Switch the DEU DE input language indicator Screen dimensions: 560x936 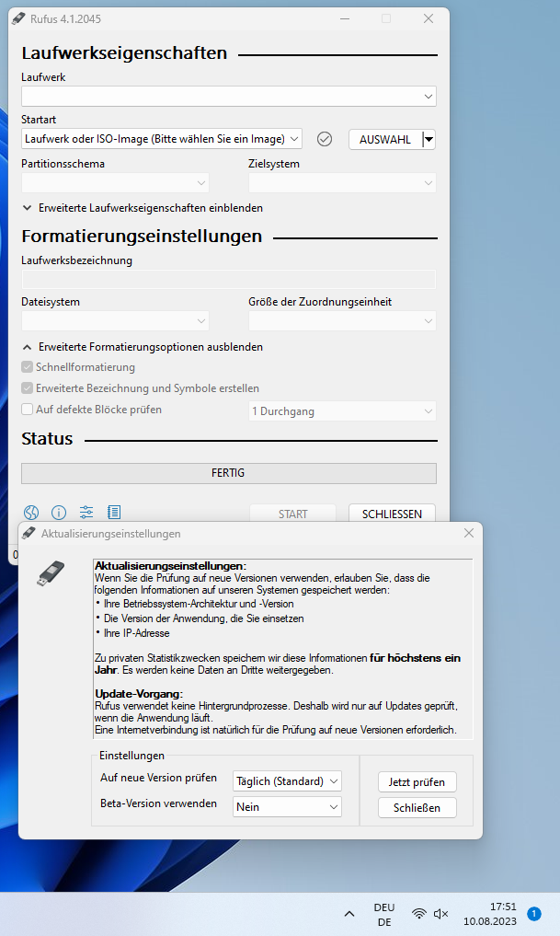coord(384,915)
